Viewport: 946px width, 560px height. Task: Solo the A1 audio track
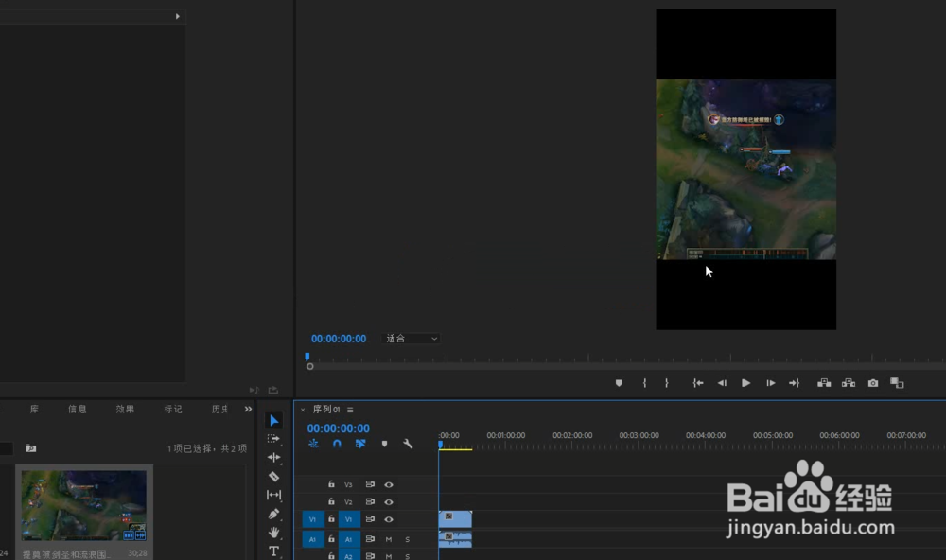[407, 539]
